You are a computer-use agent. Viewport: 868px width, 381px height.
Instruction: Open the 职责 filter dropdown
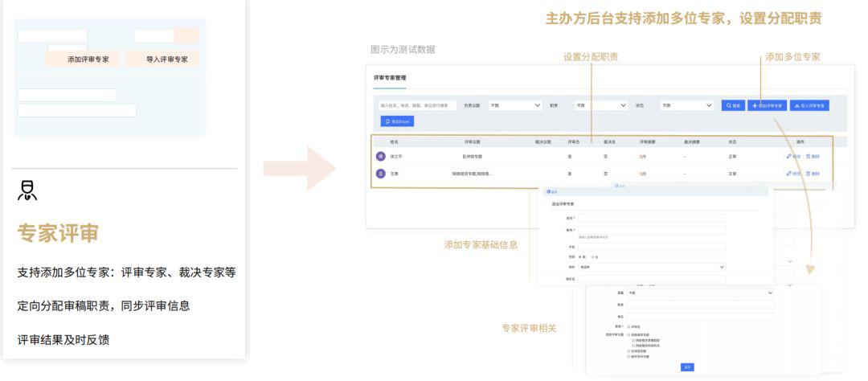(600, 105)
